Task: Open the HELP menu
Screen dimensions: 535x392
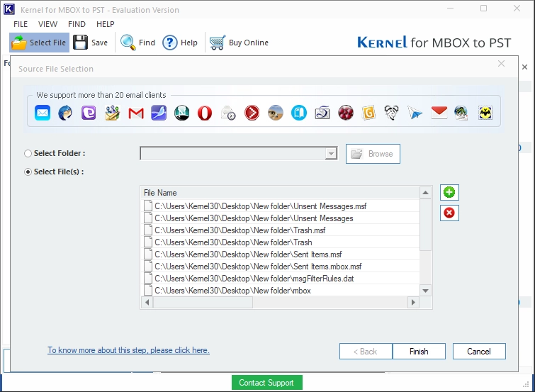Action: pos(106,24)
